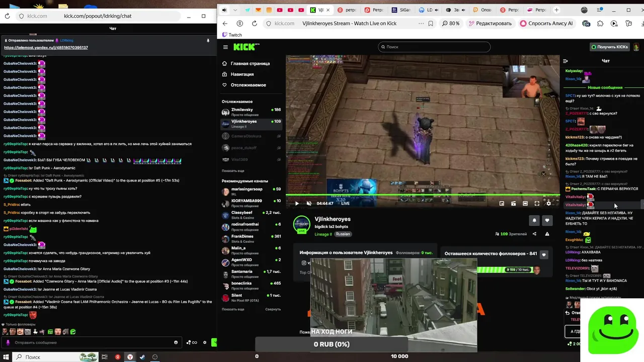Switch to SIGan browser tab

[x=401, y=10]
